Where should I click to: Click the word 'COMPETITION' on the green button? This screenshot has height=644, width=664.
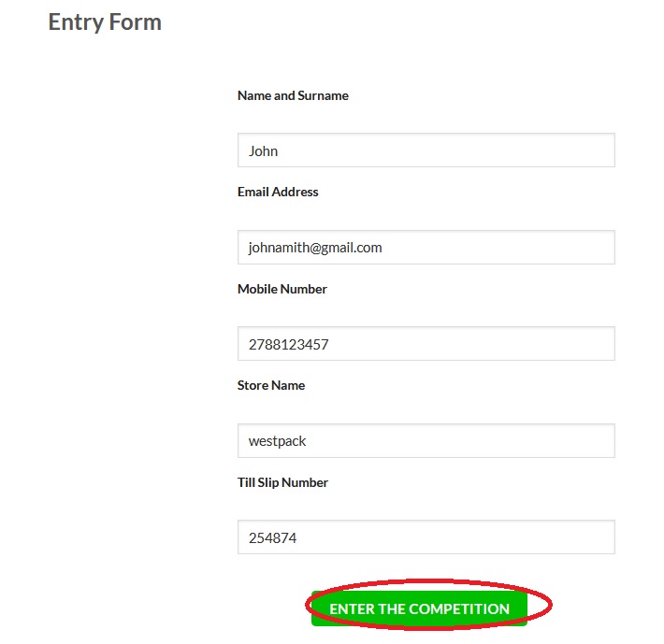point(459,608)
